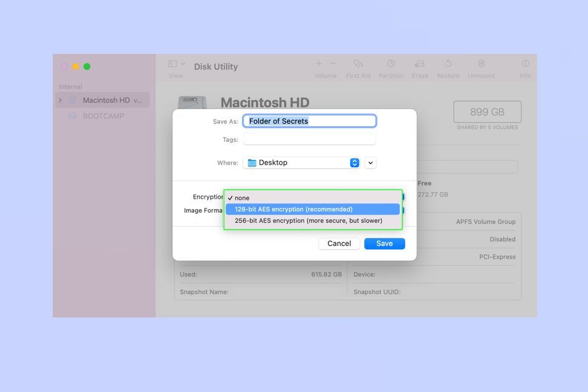Open the Partition tool
The width and height of the screenshot is (588, 392).
(391, 65)
